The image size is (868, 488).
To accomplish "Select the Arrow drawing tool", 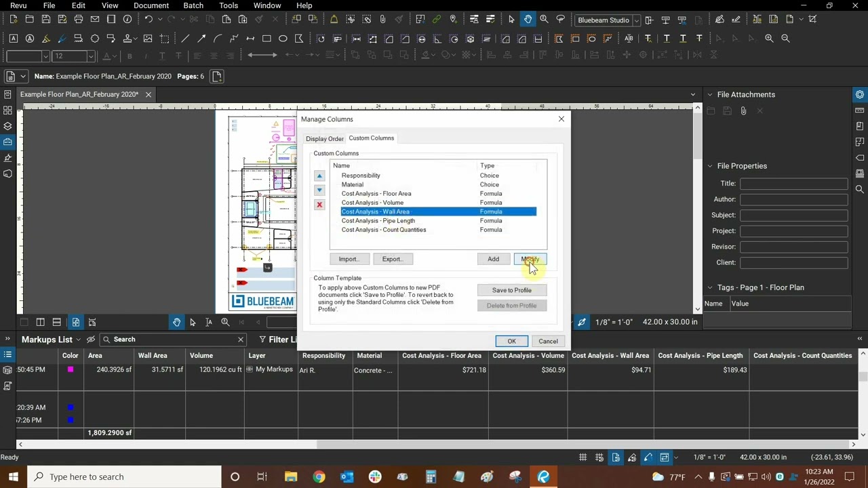I will click(201, 39).
